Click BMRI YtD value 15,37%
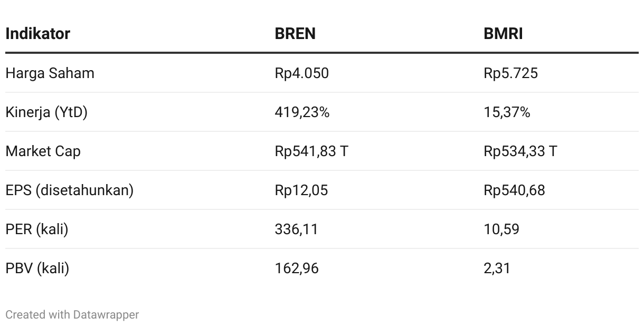 pos(507,112)
